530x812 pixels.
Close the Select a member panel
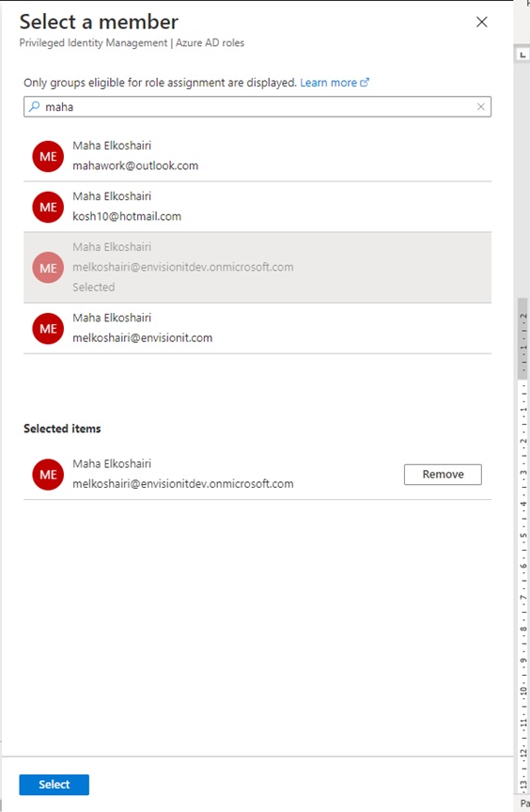481,22
